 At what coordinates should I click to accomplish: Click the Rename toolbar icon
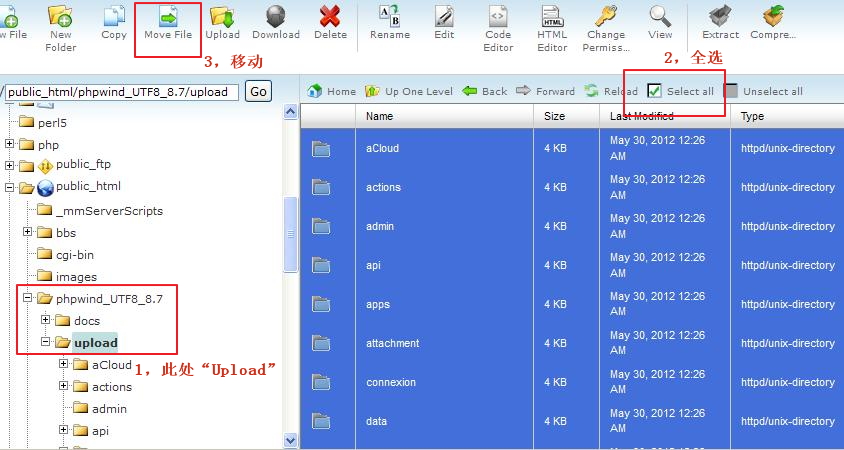[390, 16]
